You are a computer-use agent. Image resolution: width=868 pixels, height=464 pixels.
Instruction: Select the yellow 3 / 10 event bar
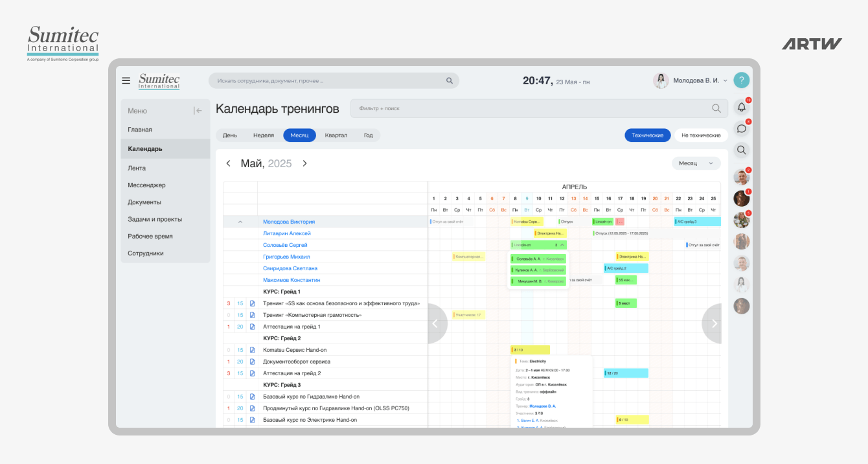point(530,350)
